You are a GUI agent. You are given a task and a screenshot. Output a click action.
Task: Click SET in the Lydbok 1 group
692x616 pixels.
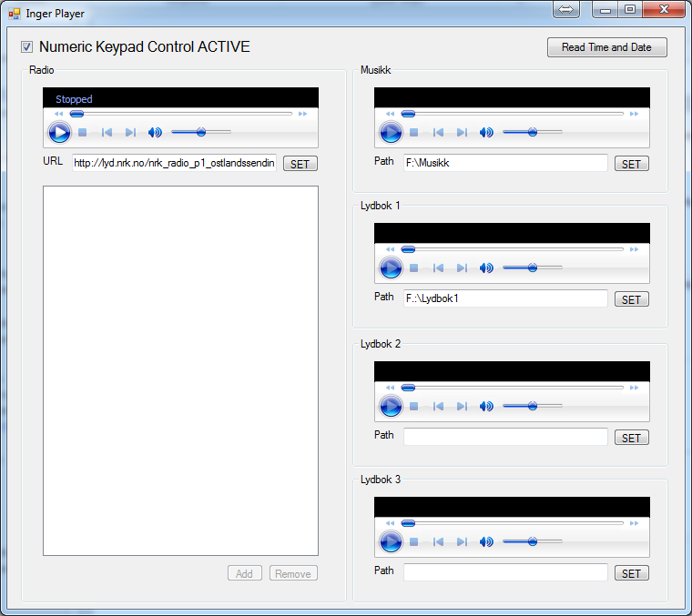pos(632,299)
